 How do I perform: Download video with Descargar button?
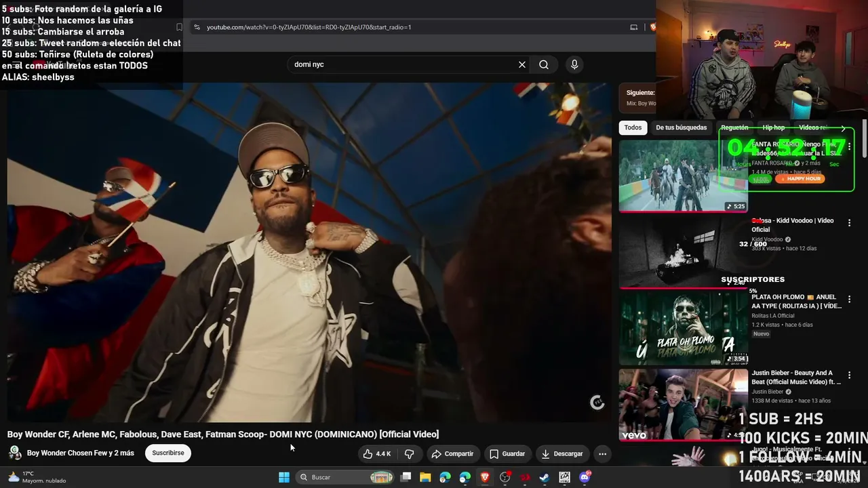pyautogui.click(x=562, y=454)
